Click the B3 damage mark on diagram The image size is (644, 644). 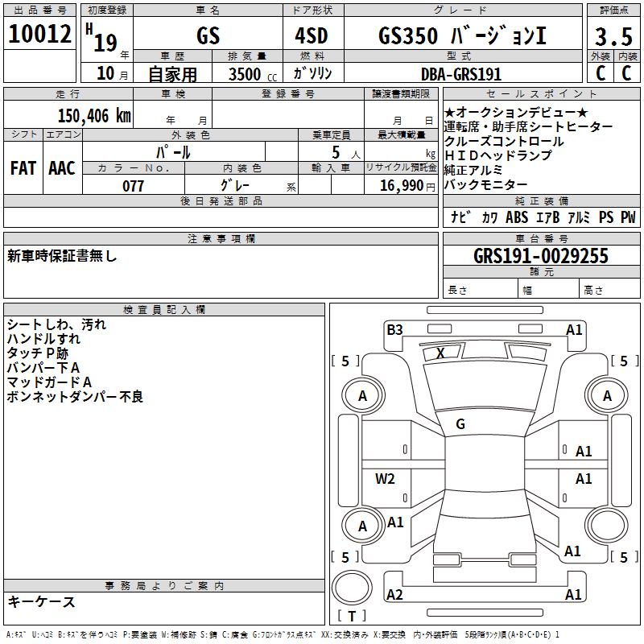[x=394, y=330]
